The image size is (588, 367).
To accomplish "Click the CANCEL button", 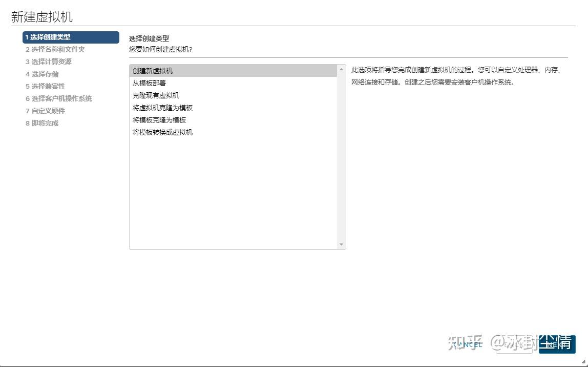I will pyautogui.click(x=467, y=344).
